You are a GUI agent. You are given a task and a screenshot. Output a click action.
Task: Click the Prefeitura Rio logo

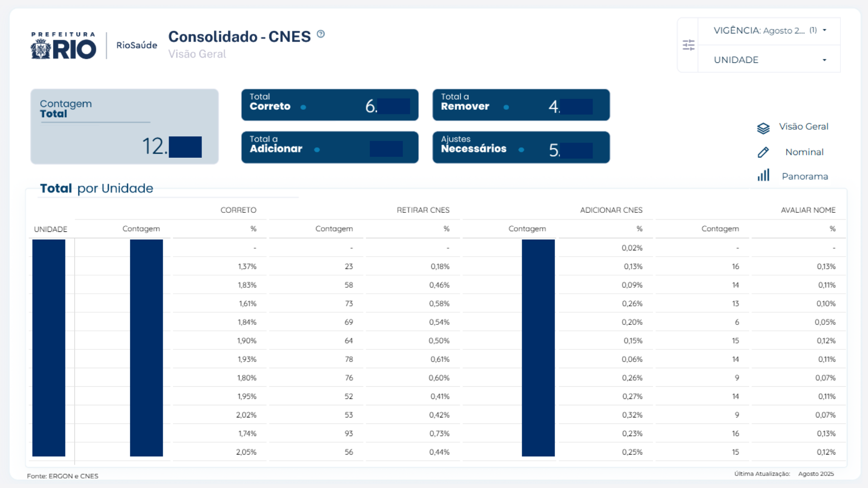(63, 47)
